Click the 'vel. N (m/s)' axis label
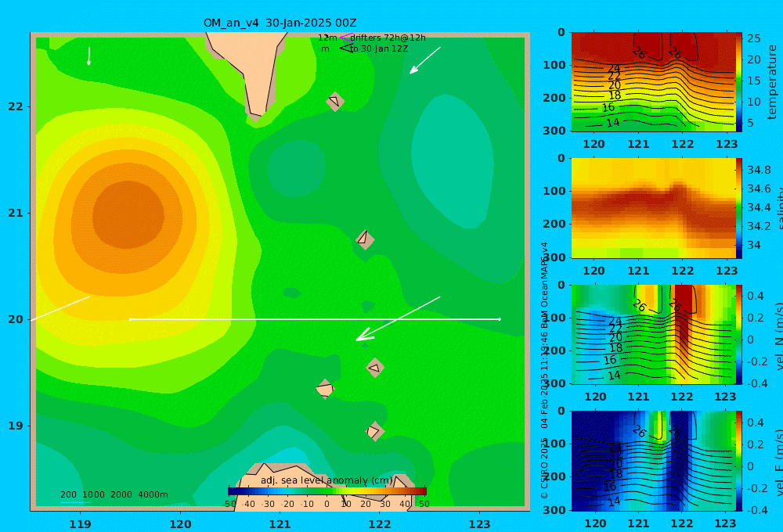Image resolution: width=783 pixels, height=532 pixels. pos(778,337)
